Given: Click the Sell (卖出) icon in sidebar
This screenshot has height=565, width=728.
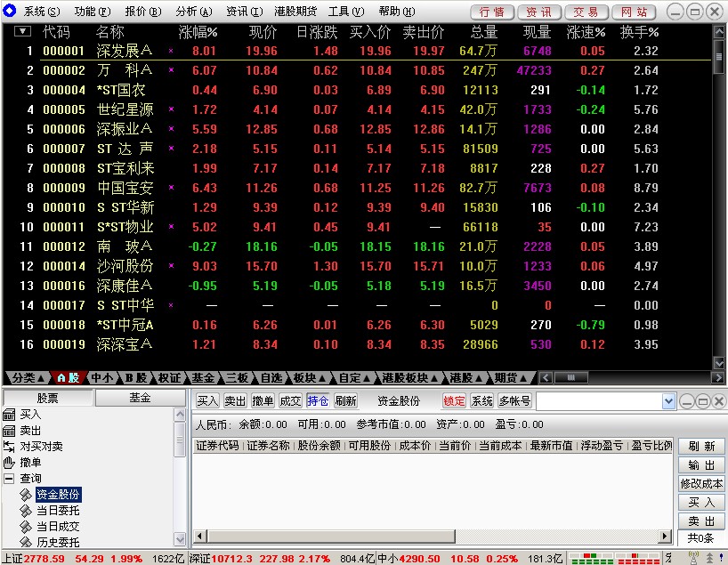Looking at the screenshot, I should point(9,431).
